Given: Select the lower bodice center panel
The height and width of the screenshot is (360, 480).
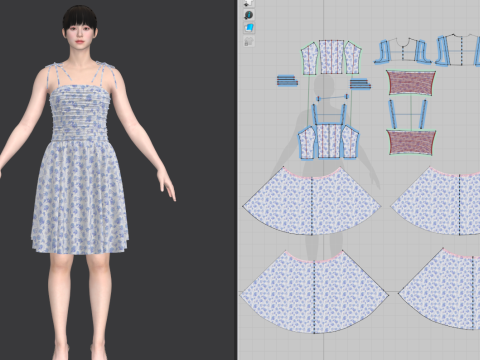Looking at the screenshot, I should [x=330, y=140].
